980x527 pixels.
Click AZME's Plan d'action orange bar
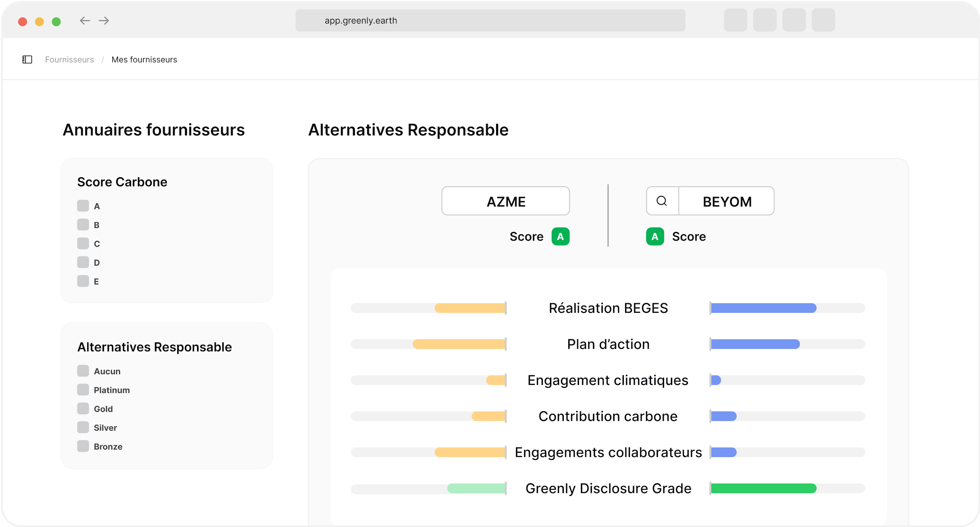(x=459, y=344)
